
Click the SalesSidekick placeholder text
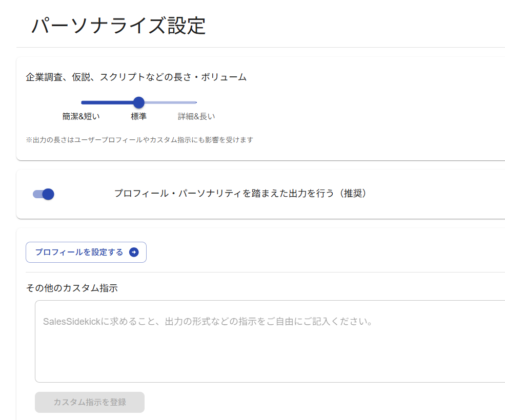pyautogui.click(x=207, y=322)
